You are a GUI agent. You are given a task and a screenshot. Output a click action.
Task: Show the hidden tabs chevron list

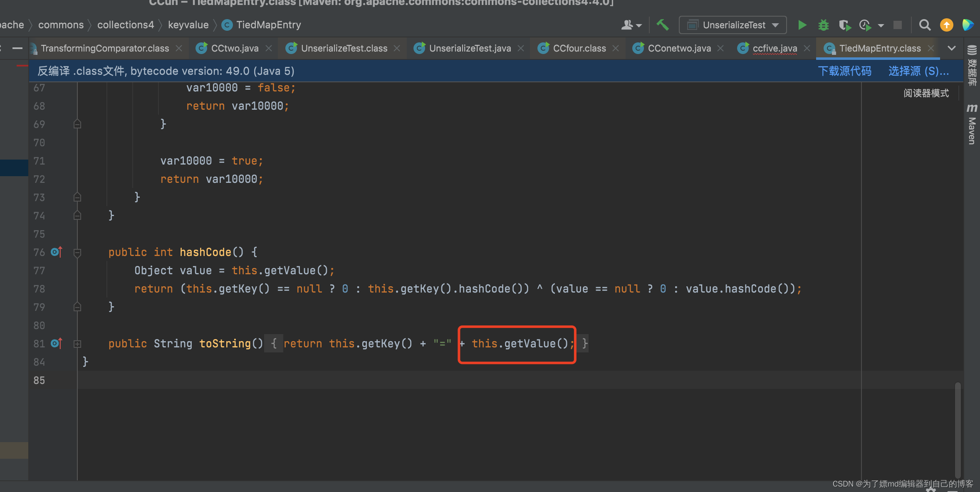pos(951,48)
